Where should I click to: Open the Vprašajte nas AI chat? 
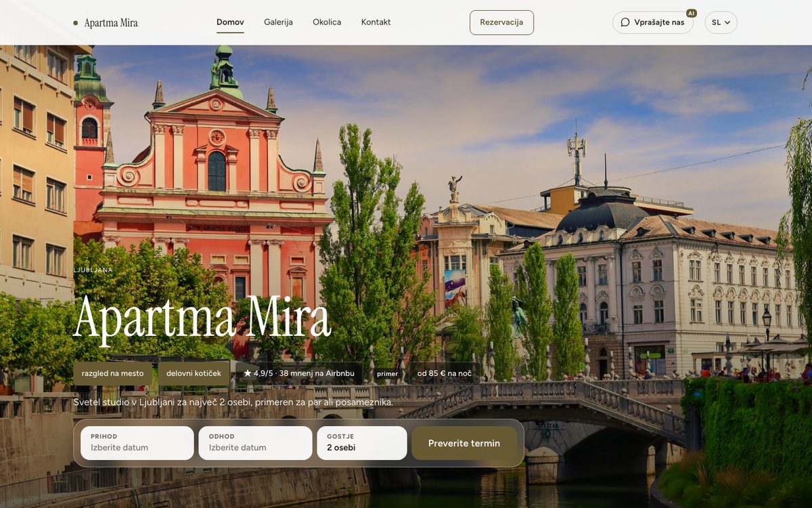(x=653, y=22)
